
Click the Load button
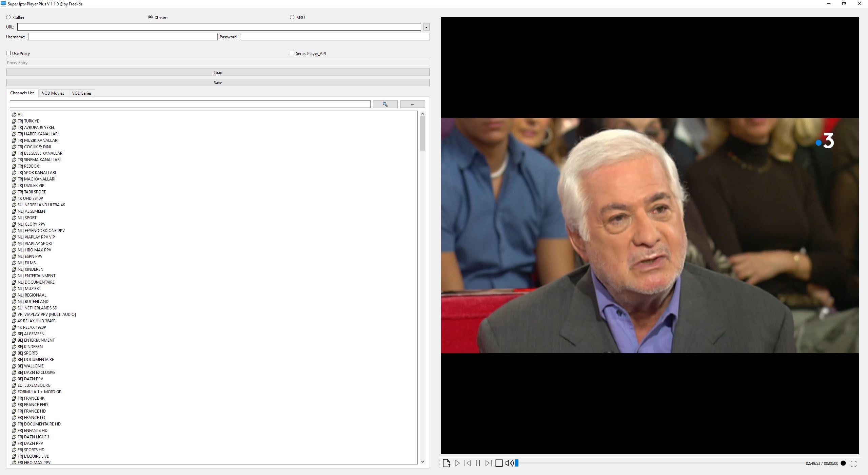(218, 73)
